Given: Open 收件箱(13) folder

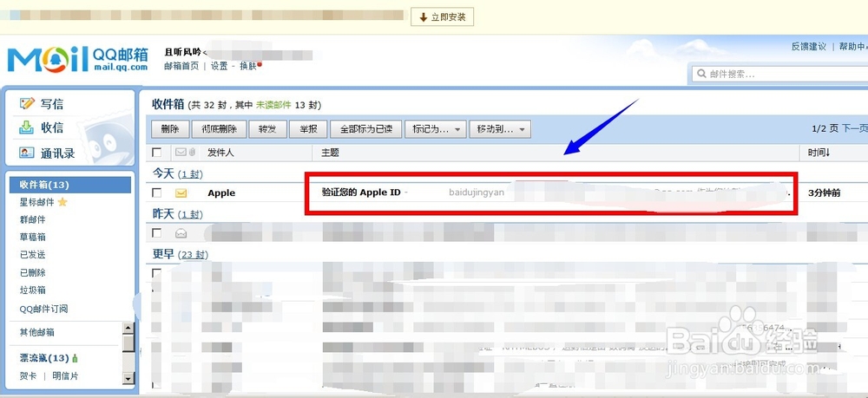Looking at the screenshot, I should [x=70, y=185].
